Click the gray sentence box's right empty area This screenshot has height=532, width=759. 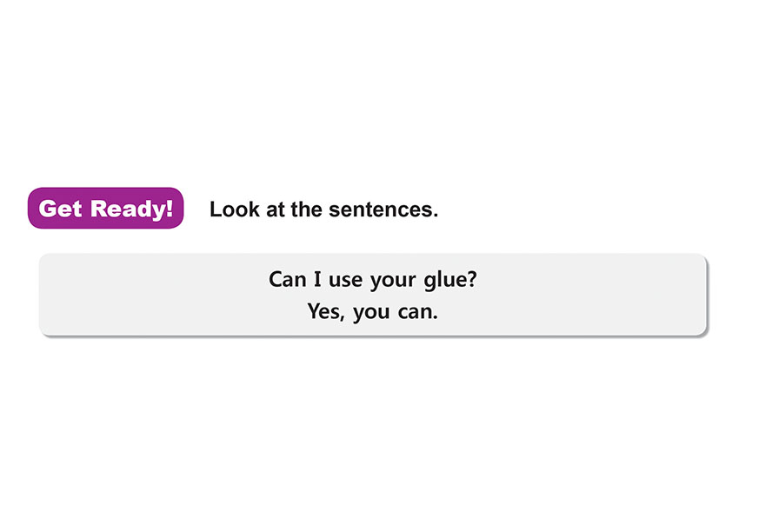coord(600,296)
